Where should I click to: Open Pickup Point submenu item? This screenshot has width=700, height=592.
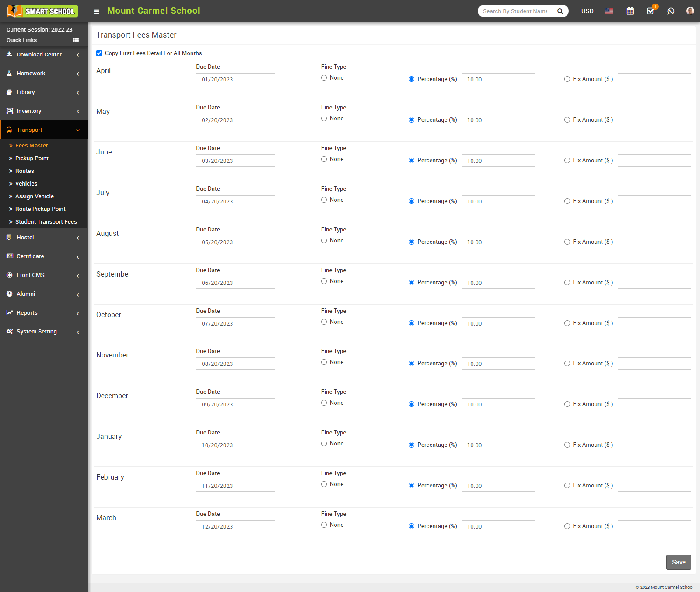point(31,158)
